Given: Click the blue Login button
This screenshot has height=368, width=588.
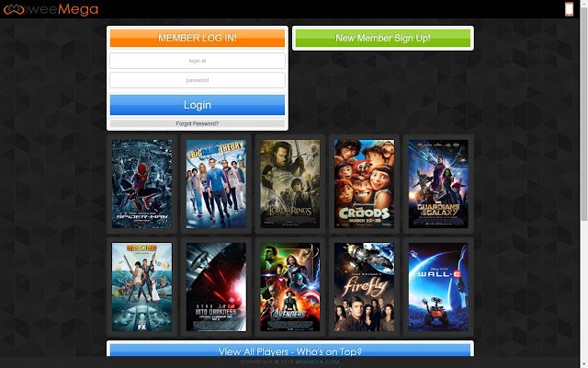Looking at the screenshot, I should pos(198,105).
